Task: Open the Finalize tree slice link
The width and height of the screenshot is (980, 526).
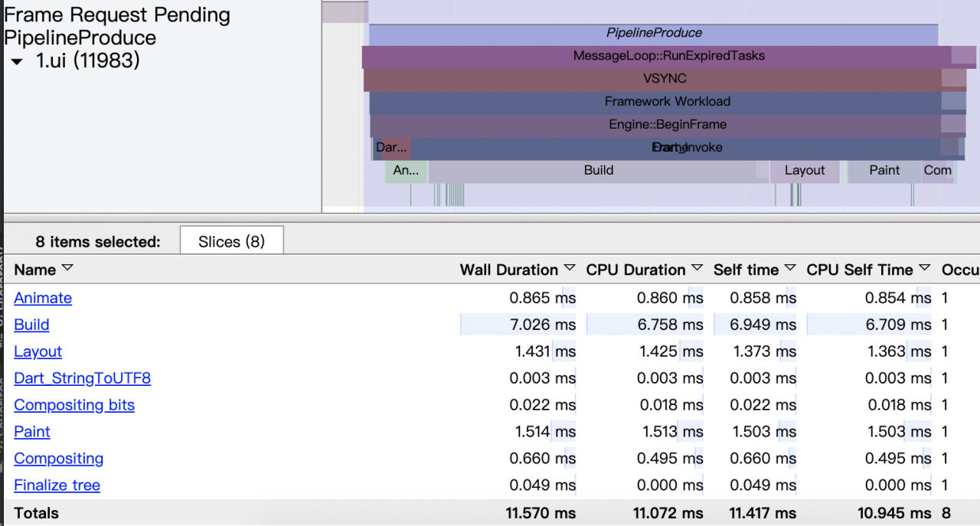Action: [57, 485]
